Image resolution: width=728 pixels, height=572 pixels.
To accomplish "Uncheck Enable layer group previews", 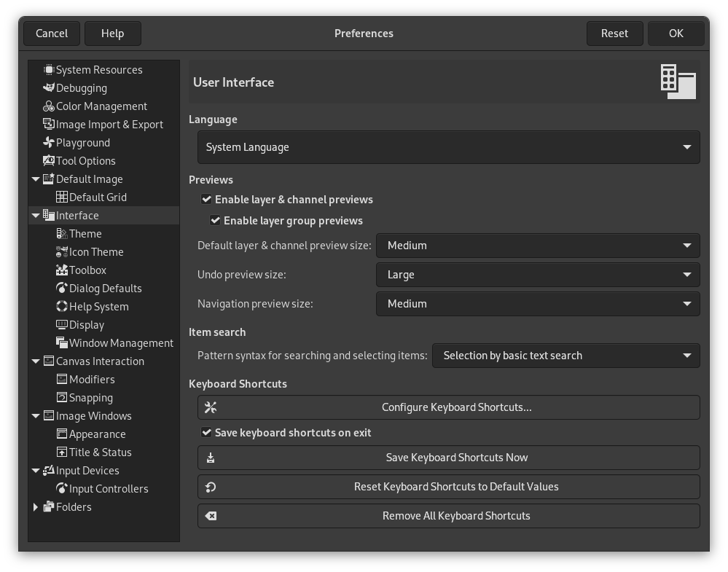I will pos(215,220).
